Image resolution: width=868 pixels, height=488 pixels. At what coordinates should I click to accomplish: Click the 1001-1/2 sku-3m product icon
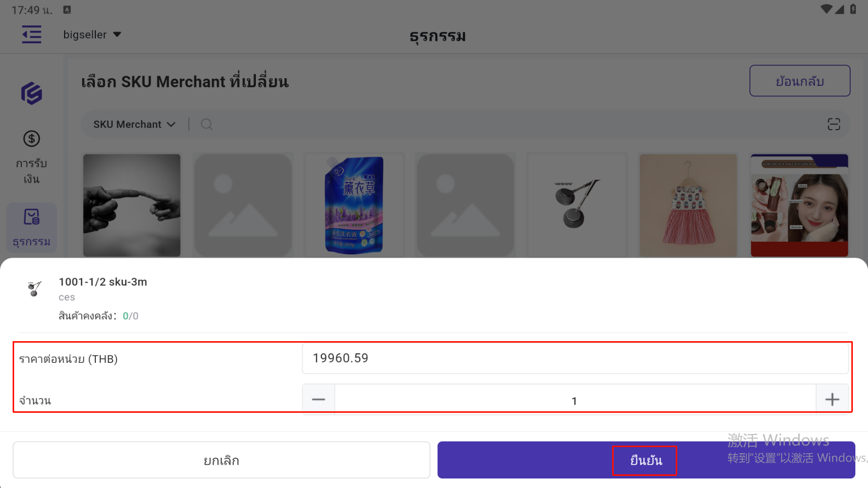point(34,289)
